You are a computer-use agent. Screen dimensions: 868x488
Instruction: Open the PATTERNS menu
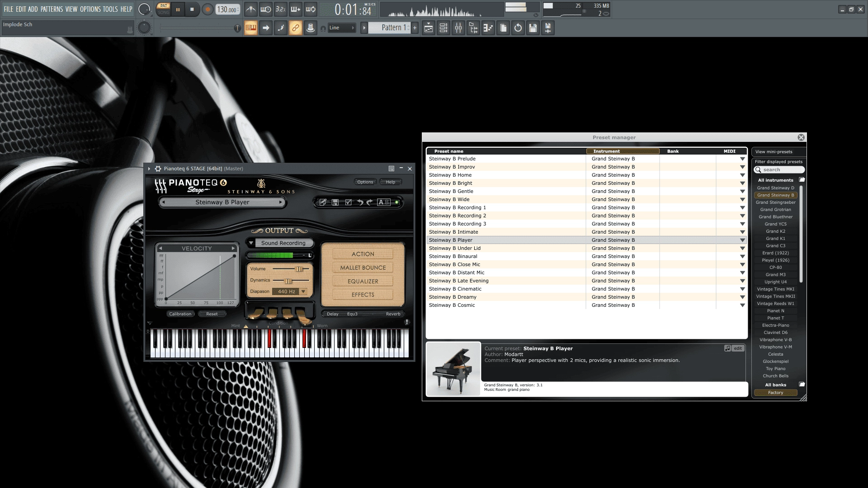tap(52, 9)
